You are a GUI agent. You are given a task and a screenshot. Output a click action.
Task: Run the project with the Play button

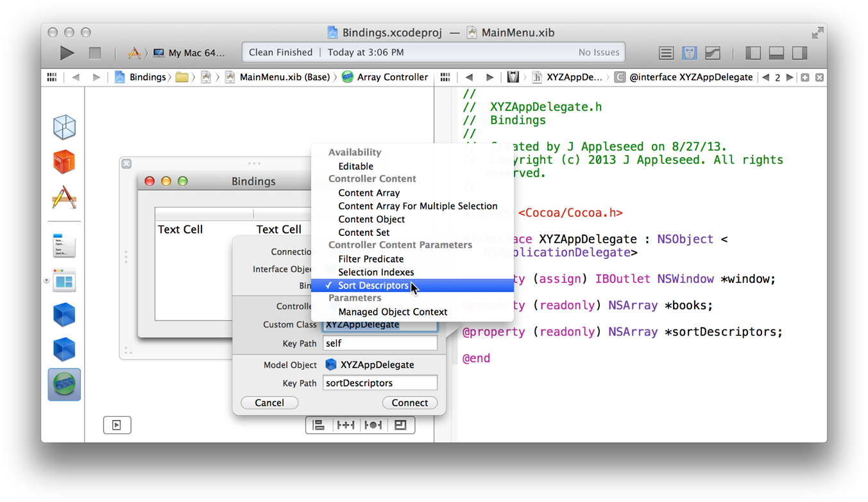click(67, 53)
